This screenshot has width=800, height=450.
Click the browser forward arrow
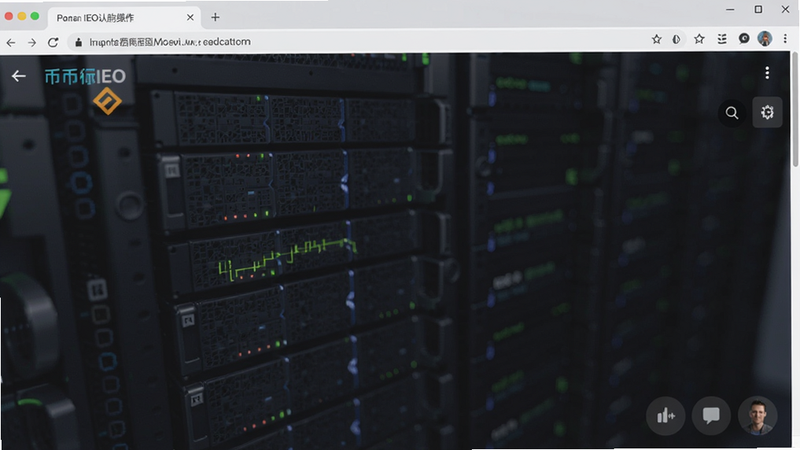(x=32, y=42)
